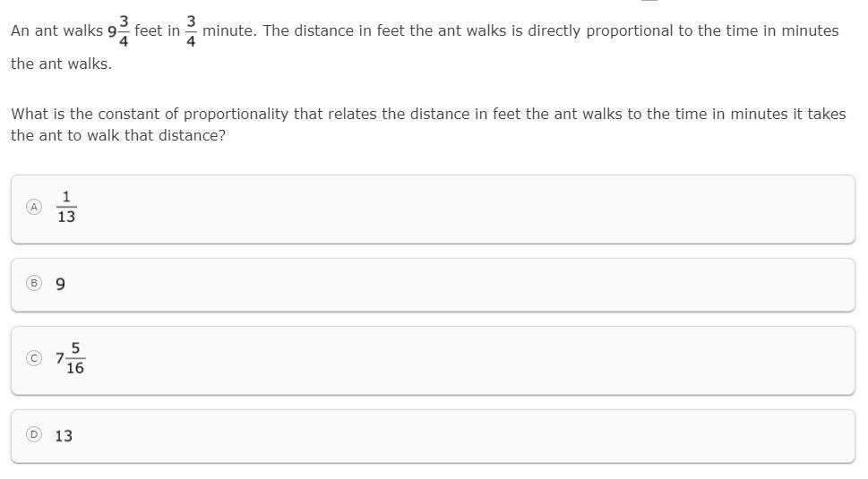
Task: Click the mixed number 9 3/4 in the problem
Action: (118, 30)
